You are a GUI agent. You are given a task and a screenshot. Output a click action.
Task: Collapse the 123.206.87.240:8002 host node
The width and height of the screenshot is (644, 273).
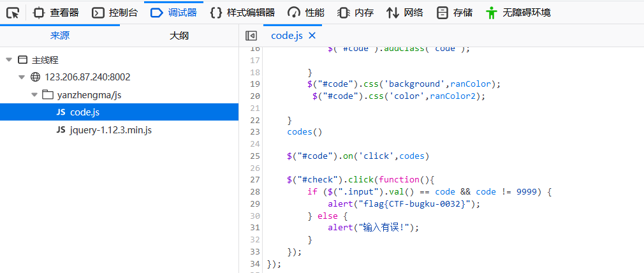(22, 77)
